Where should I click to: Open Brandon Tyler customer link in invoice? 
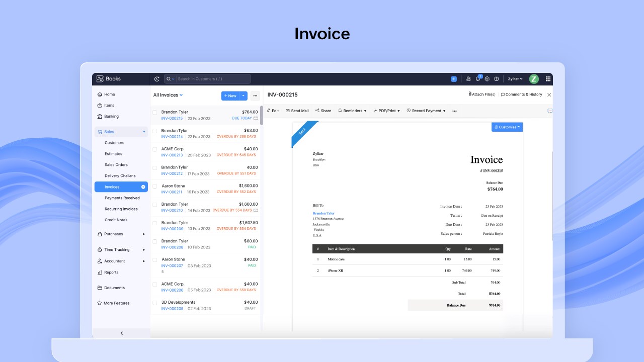(x=324, y=213)
